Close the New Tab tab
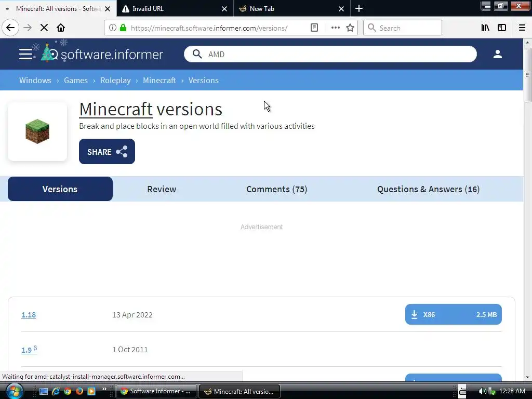 click(x=341, y=9)
